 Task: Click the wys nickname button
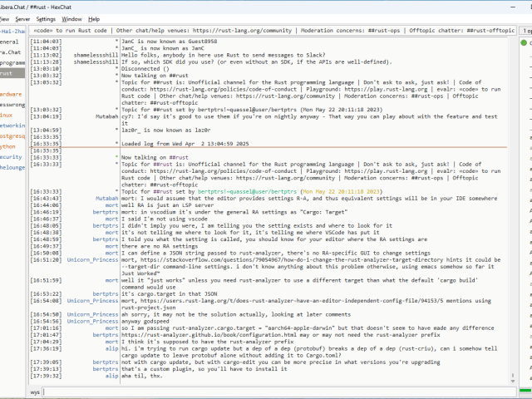36,390
